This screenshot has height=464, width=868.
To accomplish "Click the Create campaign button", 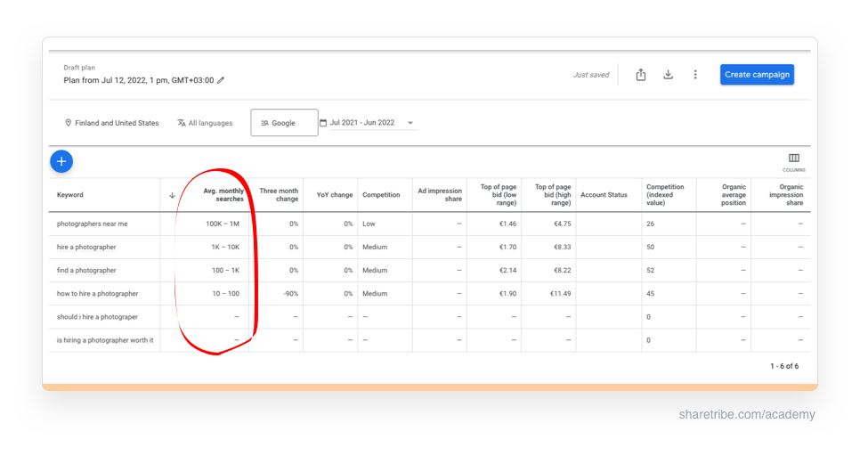I will pos(757,75).
